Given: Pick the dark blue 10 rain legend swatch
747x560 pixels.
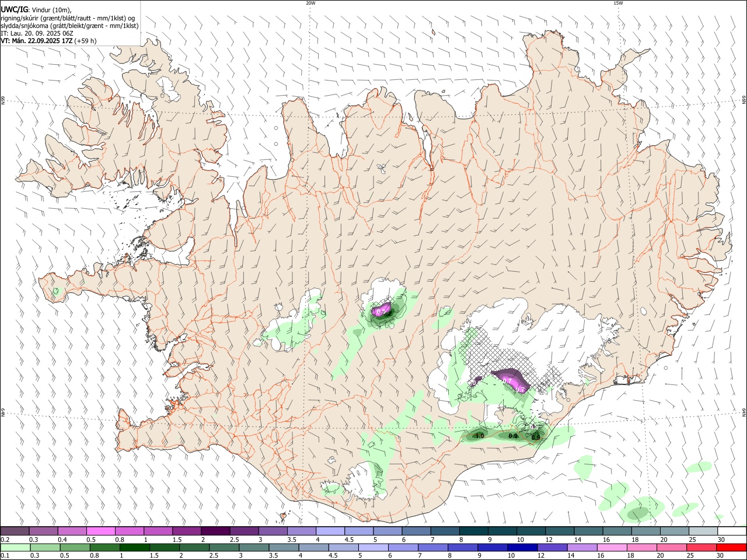Looking at the screenshot, I should [521, 547].
